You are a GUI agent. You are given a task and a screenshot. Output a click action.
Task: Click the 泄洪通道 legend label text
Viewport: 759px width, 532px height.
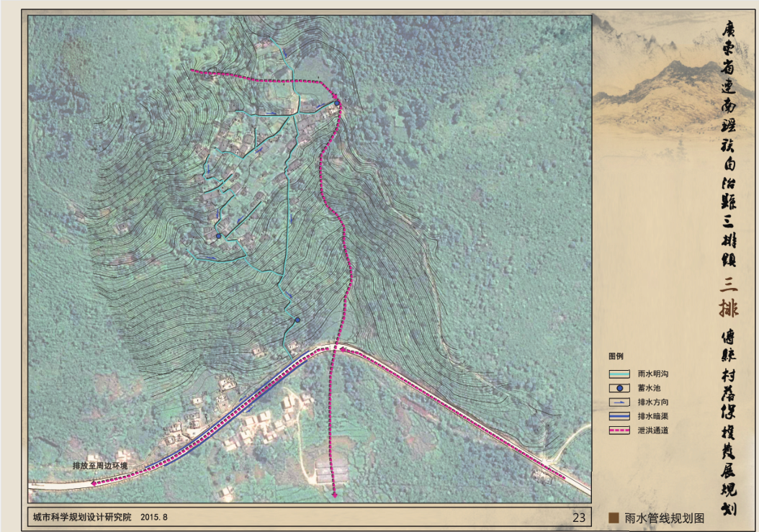point(651,431)
